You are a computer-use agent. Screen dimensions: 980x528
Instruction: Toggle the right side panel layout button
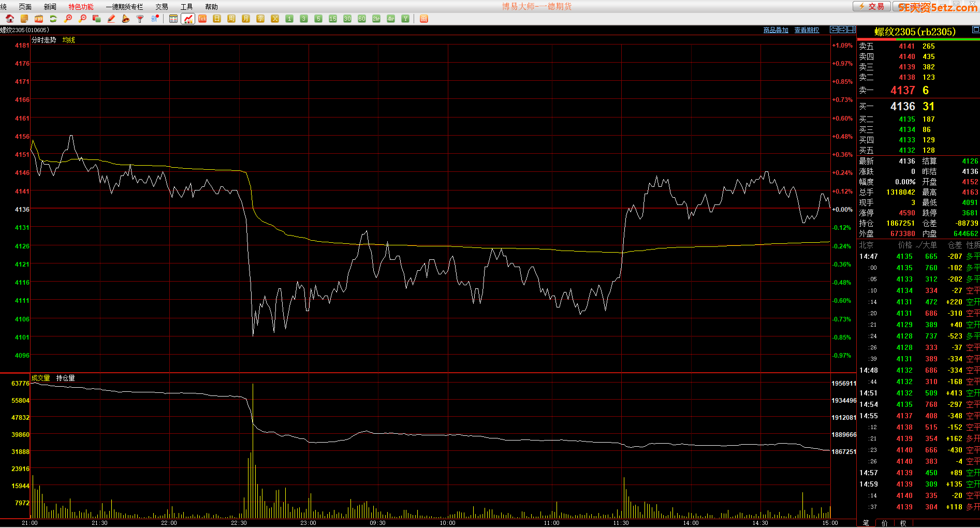click(x=851, y=30)
